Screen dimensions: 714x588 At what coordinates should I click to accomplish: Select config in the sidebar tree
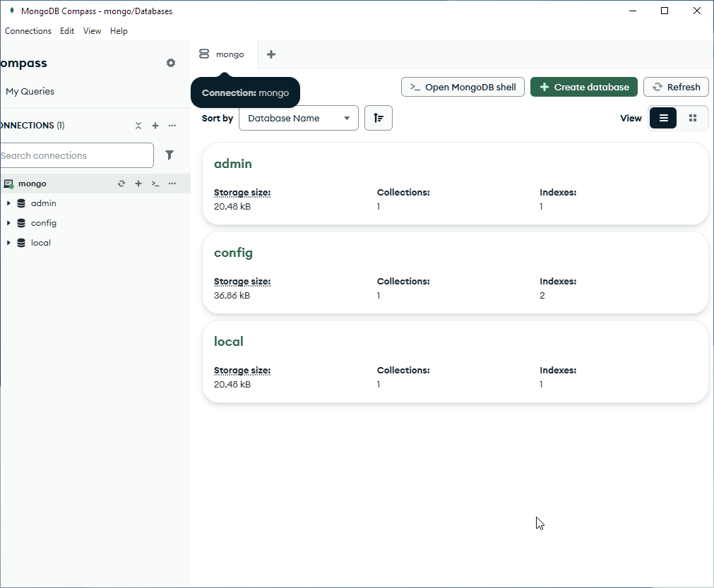point(44,223)
